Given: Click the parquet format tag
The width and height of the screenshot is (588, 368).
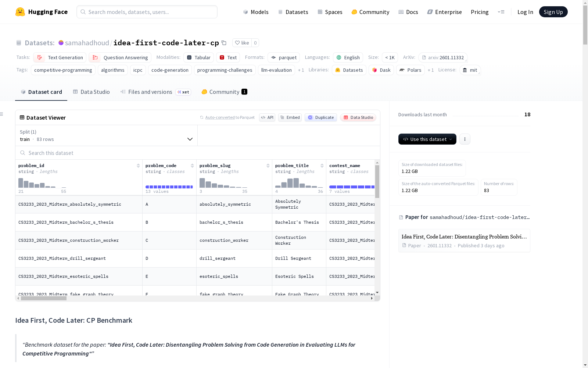Looking at the screenshot, I should click(x=284, y=57).
